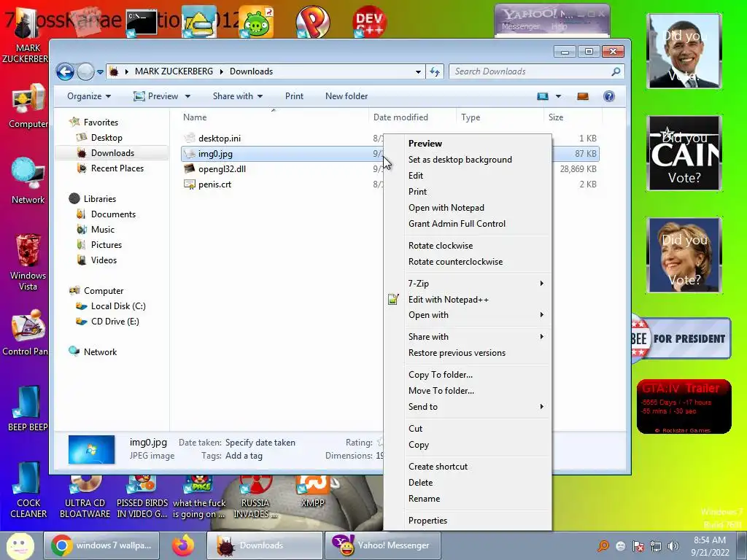747x560 pixels.
Task: Open the Windows Vista recycle bin icon
Action: 28,262
